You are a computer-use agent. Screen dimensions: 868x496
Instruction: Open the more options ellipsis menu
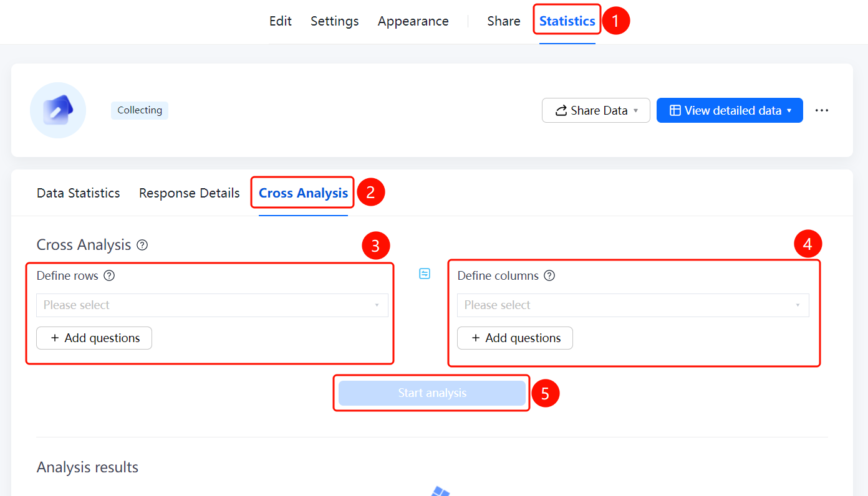[x=822, y=110]
